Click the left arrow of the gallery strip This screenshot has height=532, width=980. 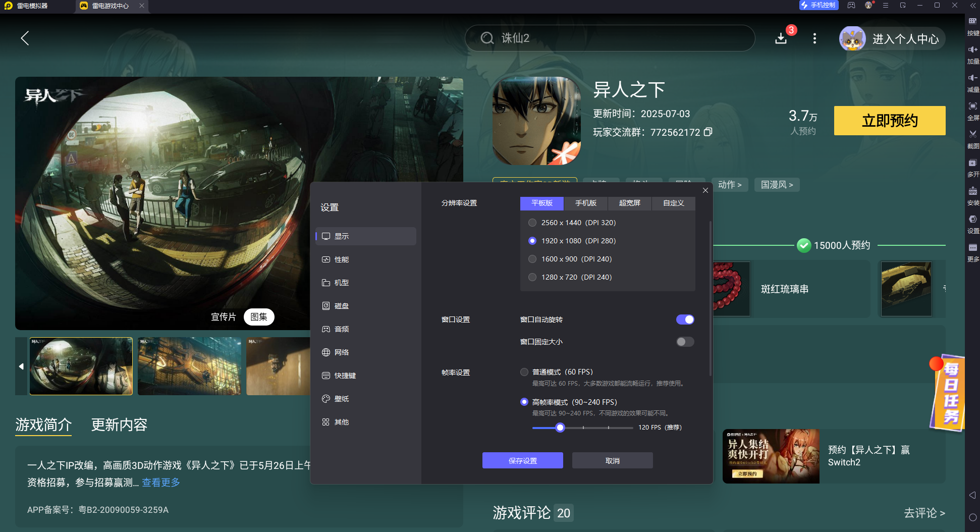(x=21, y=366)
